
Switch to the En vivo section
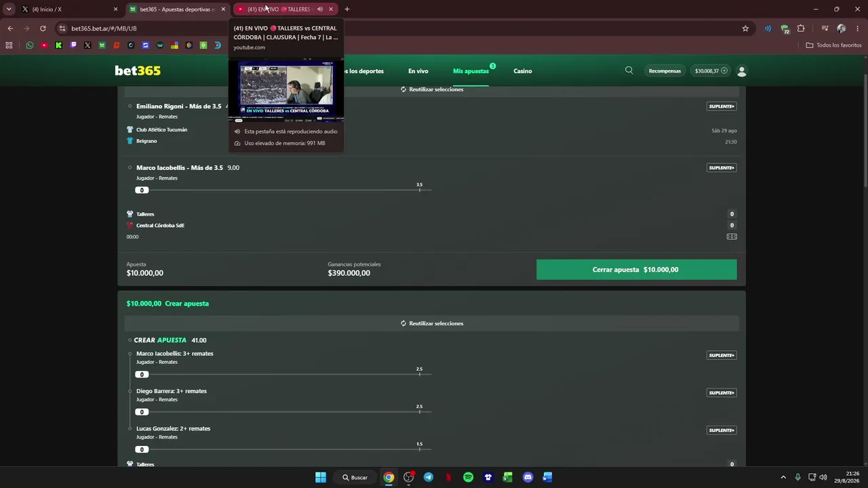point(418,71)
